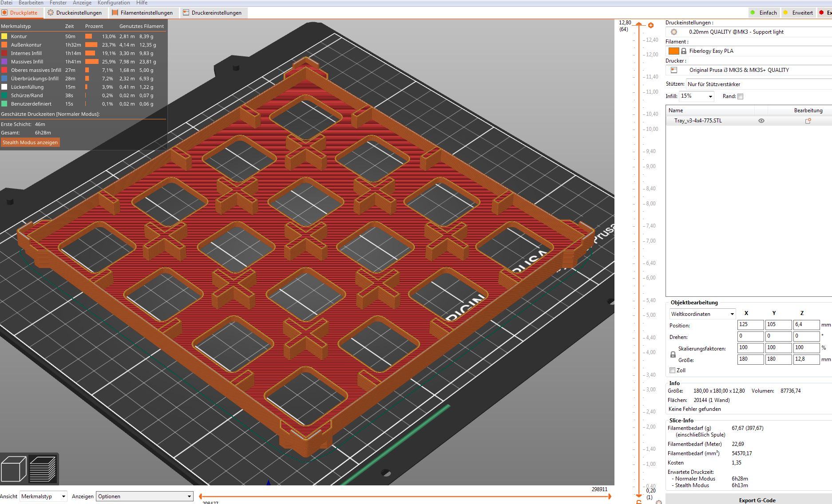832x504 pixels.
Task: Toggle visibility eye for Tray_v3-4x4-775.STL
Action: pos(761,121)
